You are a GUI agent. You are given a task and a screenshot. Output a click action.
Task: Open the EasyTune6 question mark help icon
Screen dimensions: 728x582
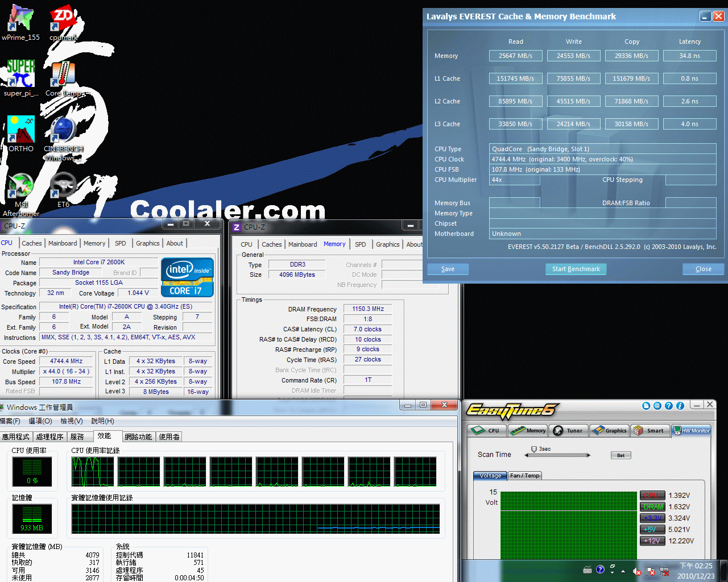point(669,406)
